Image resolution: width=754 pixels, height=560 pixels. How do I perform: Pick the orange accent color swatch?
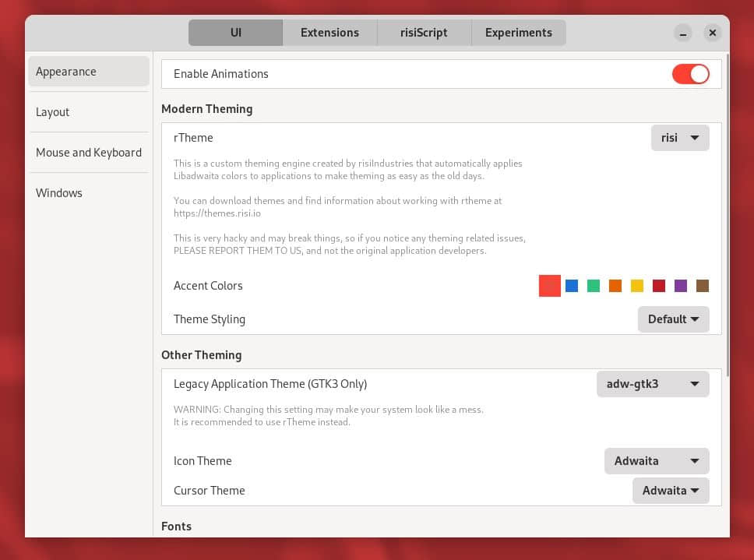coord(615,286)
